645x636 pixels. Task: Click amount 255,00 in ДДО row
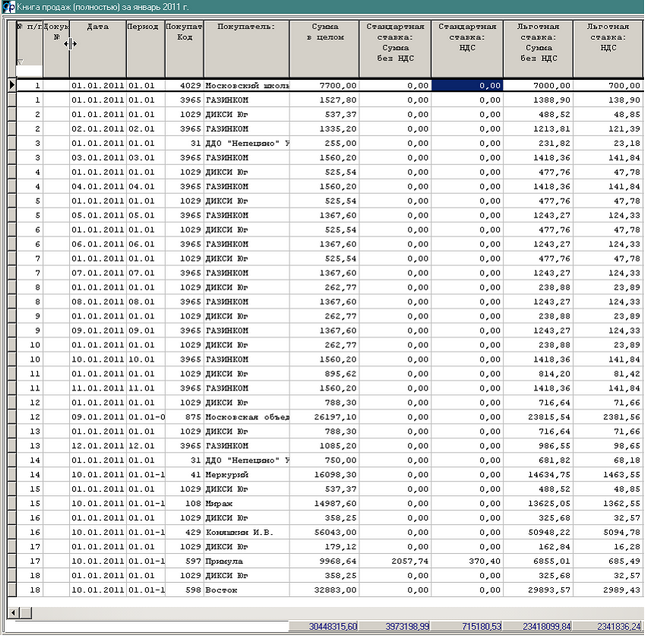[324, 143]
